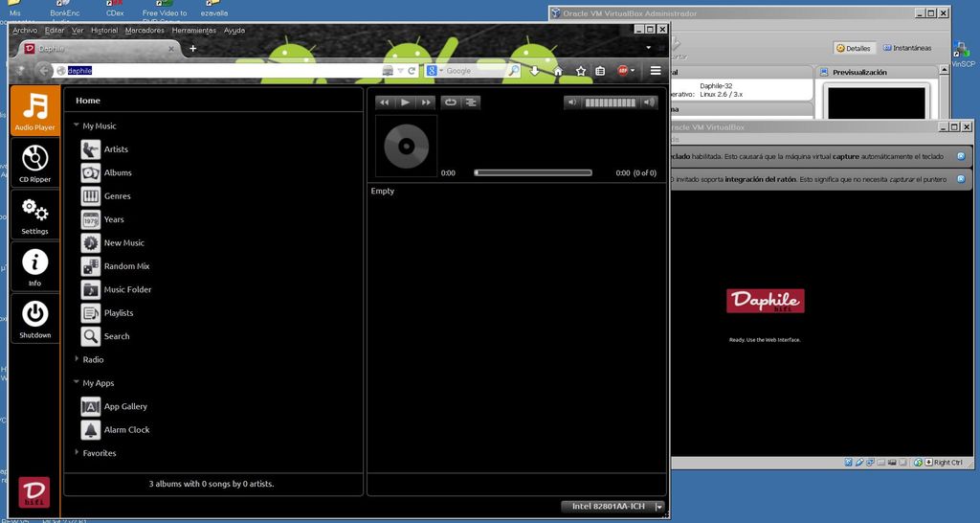The width and height of the screenshot is (980, 523).
Task: Seek on the track progress bar
Action: pyautogui.click(x=533, y=172)
